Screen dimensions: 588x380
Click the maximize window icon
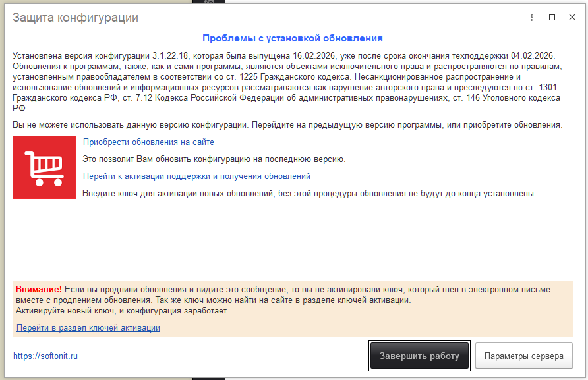point(552,18)
